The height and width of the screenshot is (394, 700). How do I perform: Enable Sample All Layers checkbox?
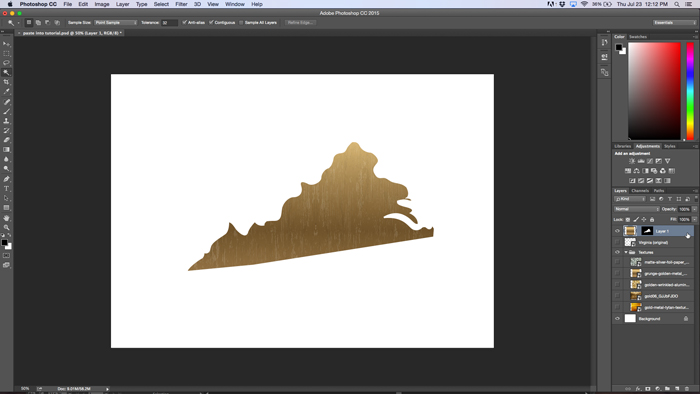point(241,22)
